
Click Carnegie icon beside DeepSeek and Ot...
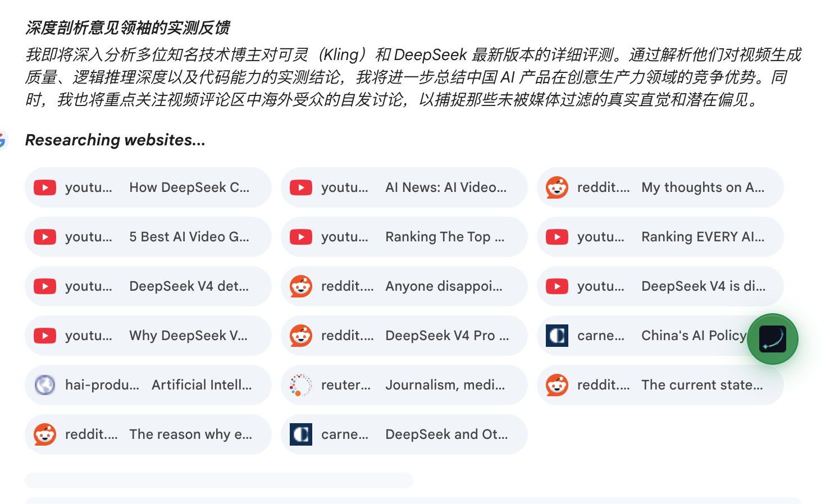pyautogui.click(x=301, y=434)
